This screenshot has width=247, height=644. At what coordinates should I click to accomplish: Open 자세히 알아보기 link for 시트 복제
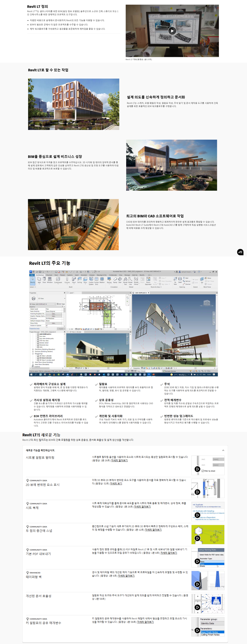pos(142,507)
